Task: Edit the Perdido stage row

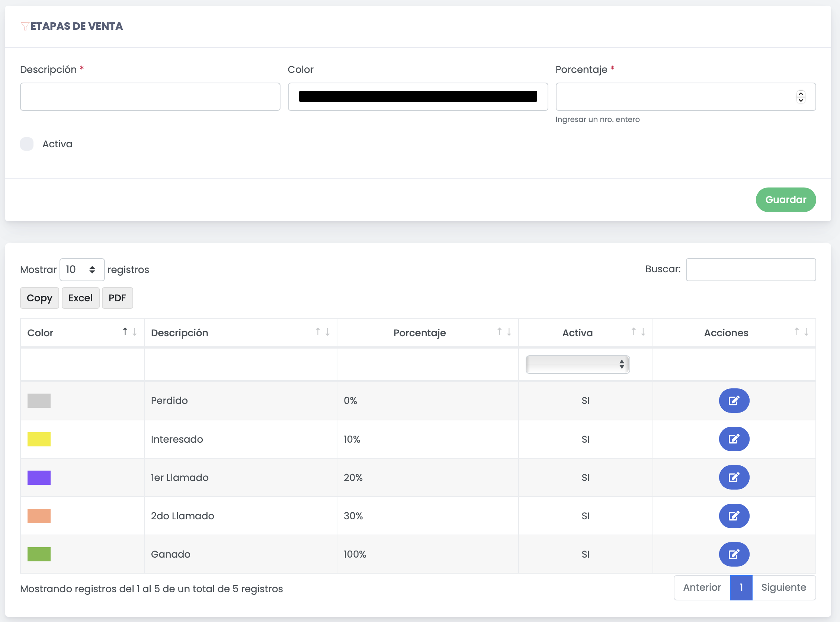Action: [734, 401]
